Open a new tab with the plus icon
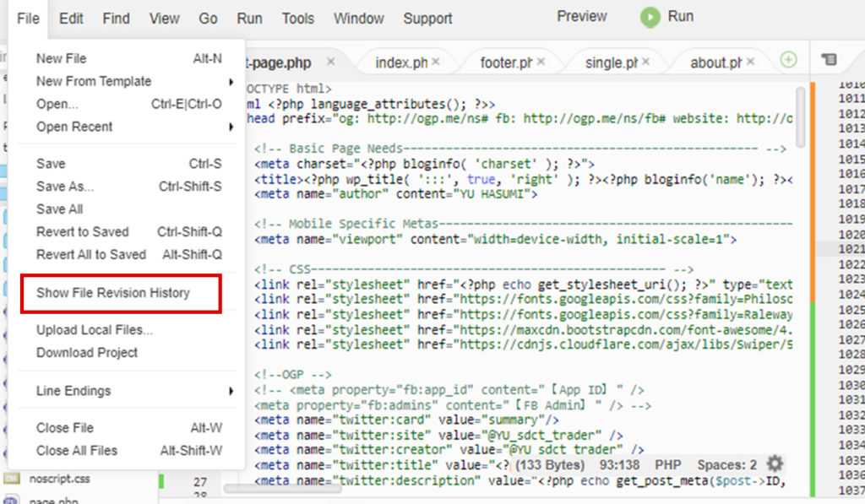Screen dimensions: 865x504 789,60
